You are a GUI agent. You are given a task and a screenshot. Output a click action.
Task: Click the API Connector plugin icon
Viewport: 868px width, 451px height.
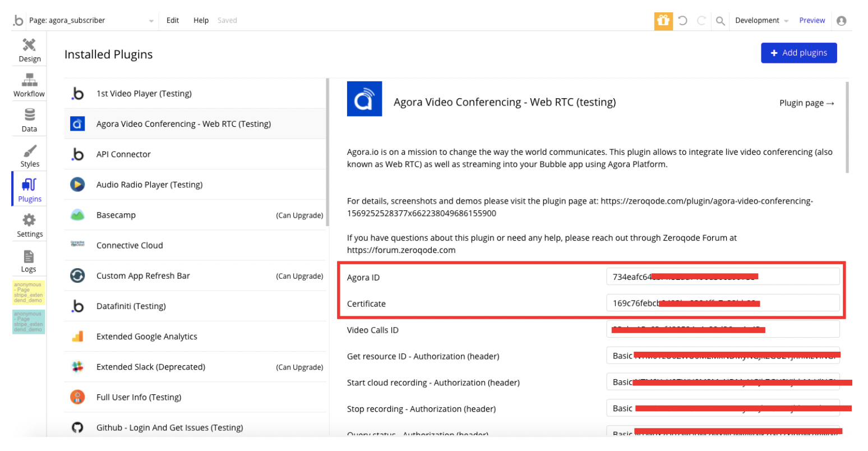[77, 154]
